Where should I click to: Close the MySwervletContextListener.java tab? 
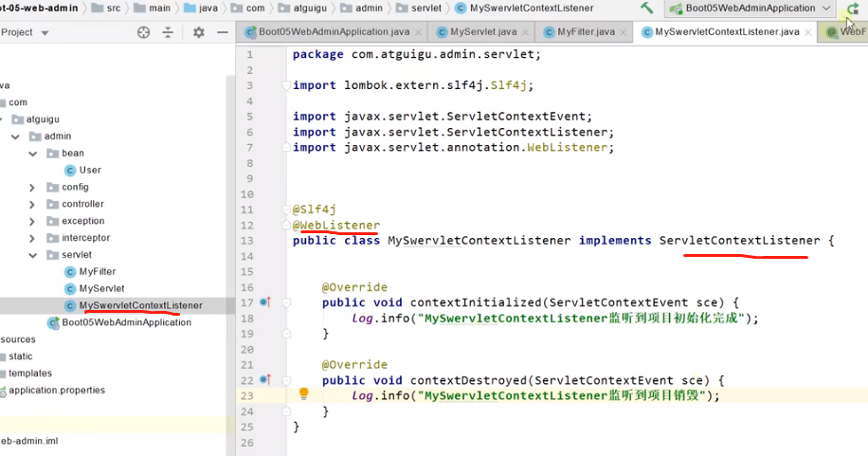click(808, 32)
